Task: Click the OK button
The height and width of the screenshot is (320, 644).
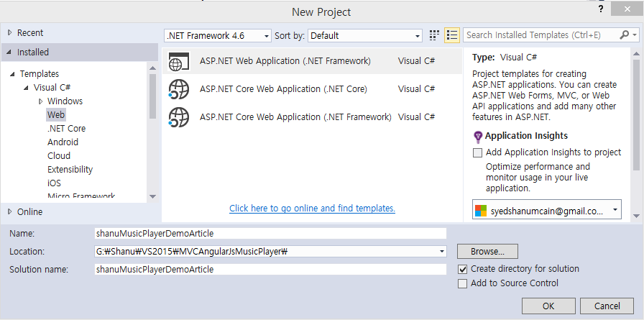Action: (x=548, y=306)
